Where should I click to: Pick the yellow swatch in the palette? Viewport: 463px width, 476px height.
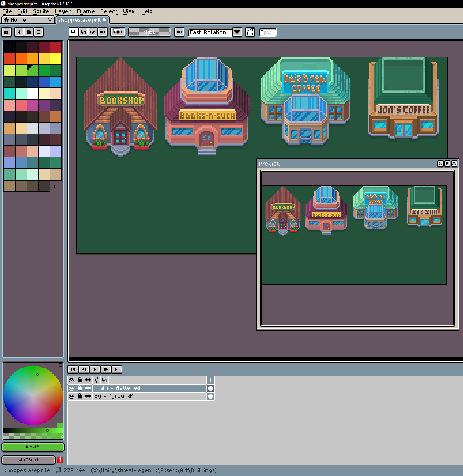click(56, 59)
